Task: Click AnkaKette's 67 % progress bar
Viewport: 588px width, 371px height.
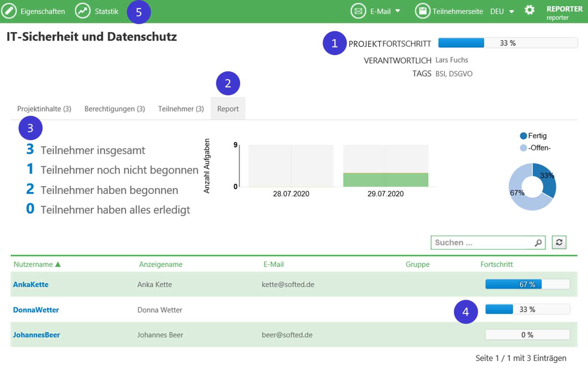Action: (527, 284)
